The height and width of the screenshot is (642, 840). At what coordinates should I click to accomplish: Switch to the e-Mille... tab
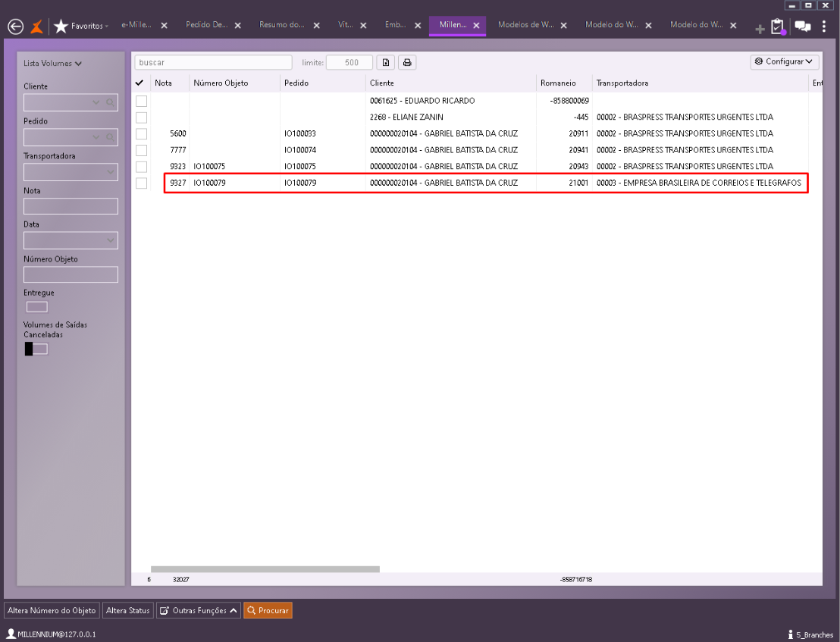click(136, 24)
